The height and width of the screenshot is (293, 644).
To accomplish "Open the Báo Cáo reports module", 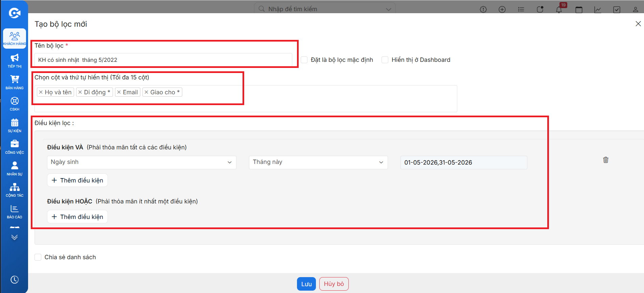I will coord(15,212).
